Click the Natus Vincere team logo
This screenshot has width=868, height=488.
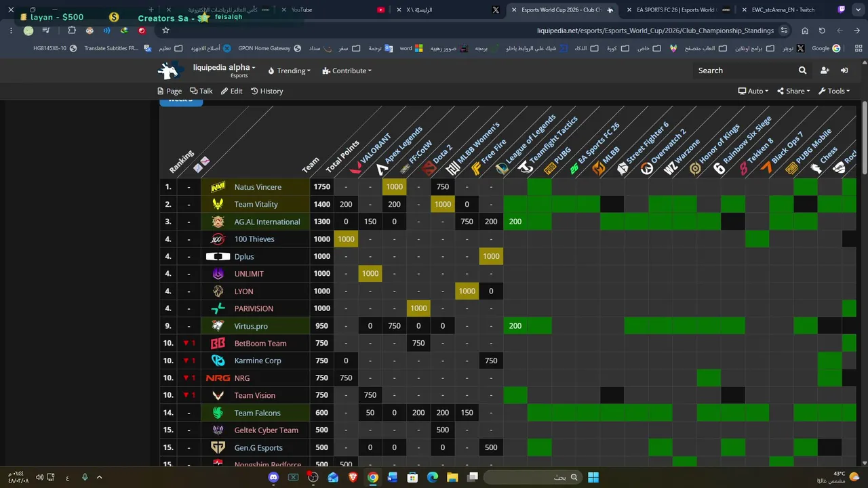218,187
